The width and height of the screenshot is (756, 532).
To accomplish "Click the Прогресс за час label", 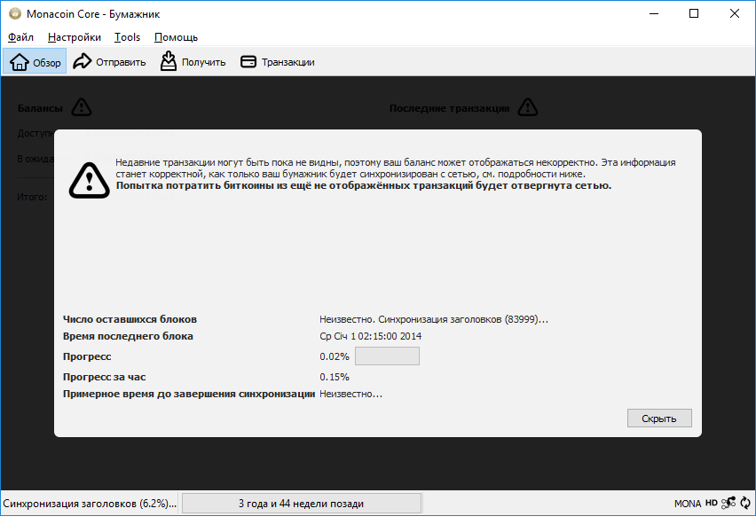I will 104,377.
